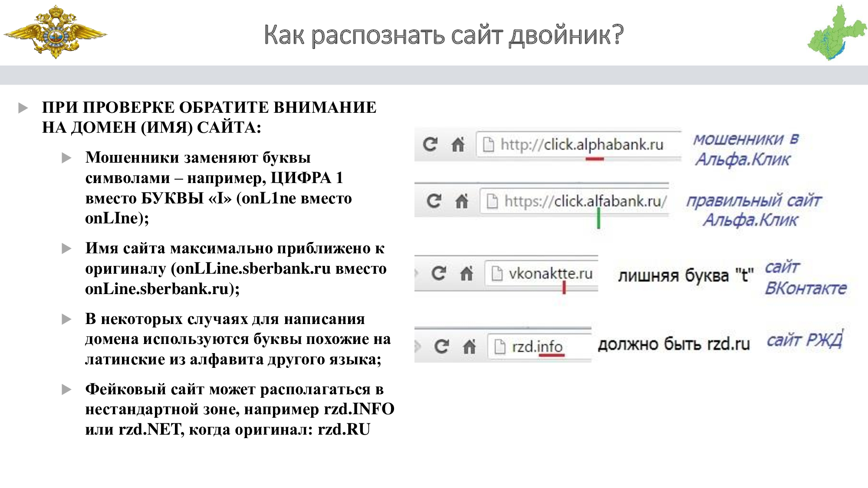The image size is (868, 488).
Task: Click address field with rzd.info
Action: [x=539, y=346]
